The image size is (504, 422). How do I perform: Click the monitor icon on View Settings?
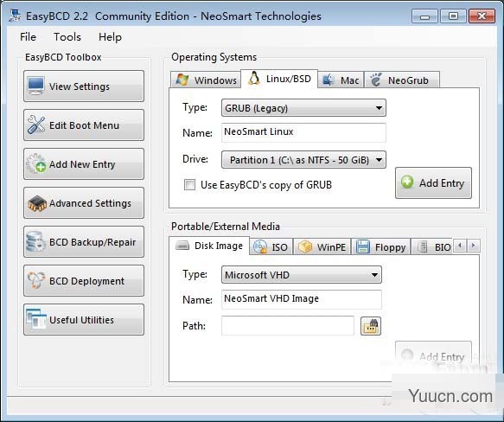[36, 86]
